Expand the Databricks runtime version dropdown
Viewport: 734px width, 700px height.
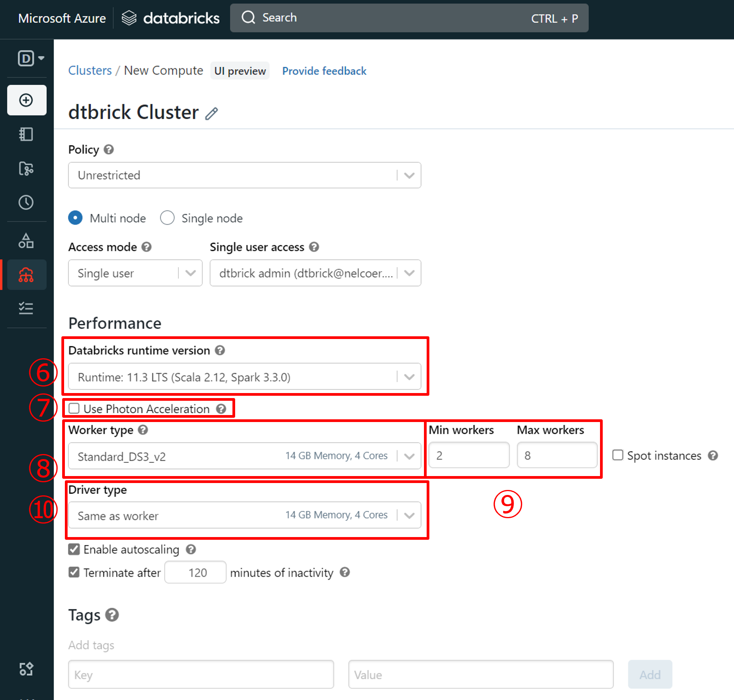(244, 376)
